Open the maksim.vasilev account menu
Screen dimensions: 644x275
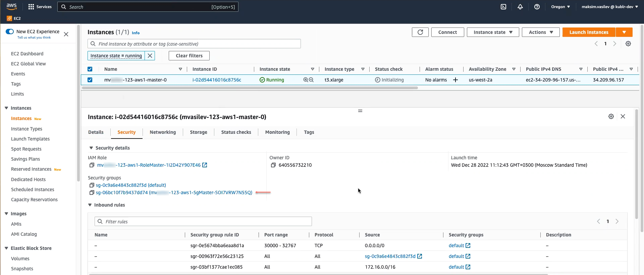[610, 7]
